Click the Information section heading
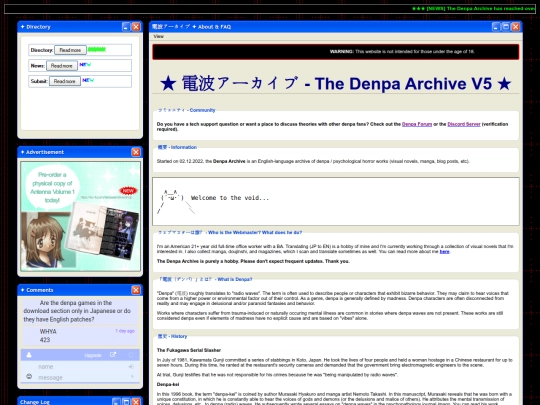Screen dimensions: 540x405 [x=177, y=147]
